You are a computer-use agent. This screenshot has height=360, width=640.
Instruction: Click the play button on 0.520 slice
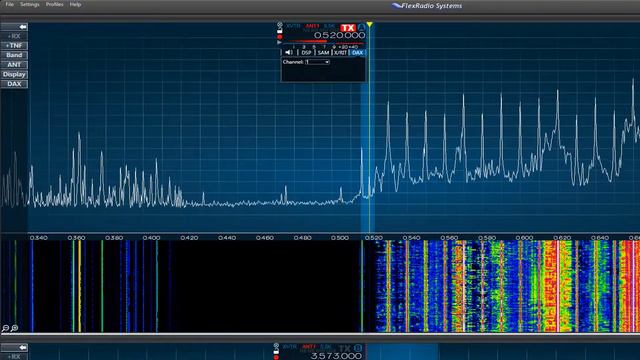point(280,42)
